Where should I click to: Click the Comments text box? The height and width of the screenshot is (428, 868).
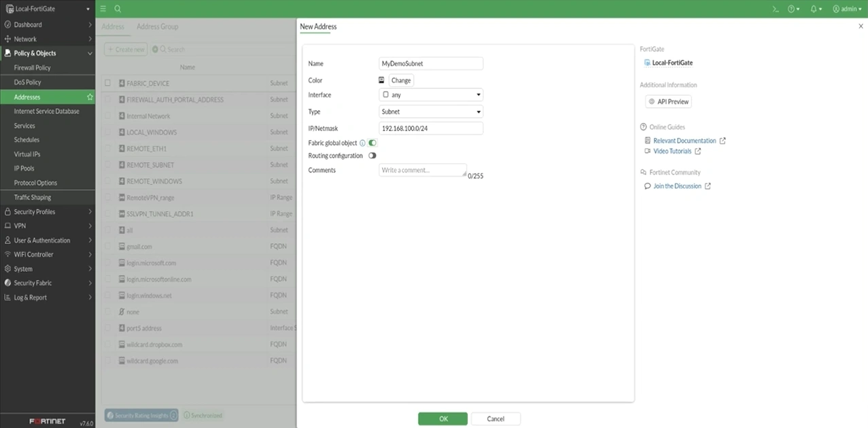click(423, 170)
